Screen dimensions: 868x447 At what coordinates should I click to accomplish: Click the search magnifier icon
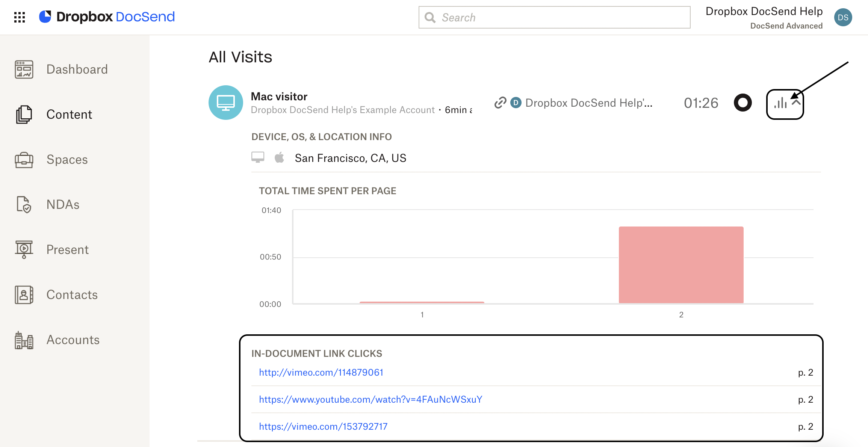430,18
